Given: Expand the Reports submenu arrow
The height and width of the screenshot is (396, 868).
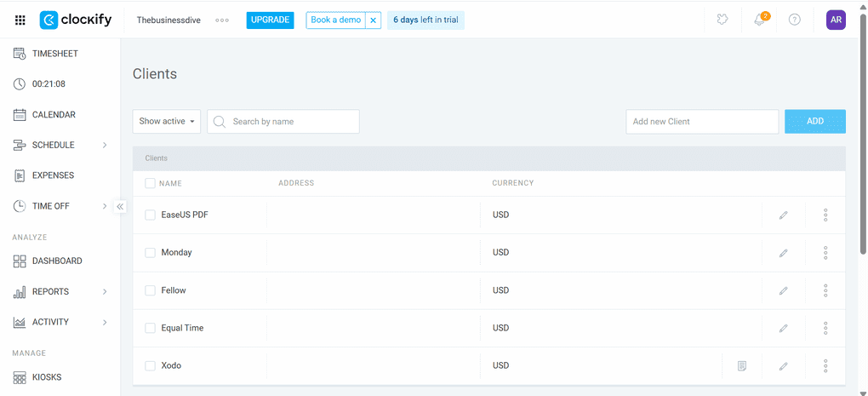Looking at the screenshot, I should [x=105, y=292].
